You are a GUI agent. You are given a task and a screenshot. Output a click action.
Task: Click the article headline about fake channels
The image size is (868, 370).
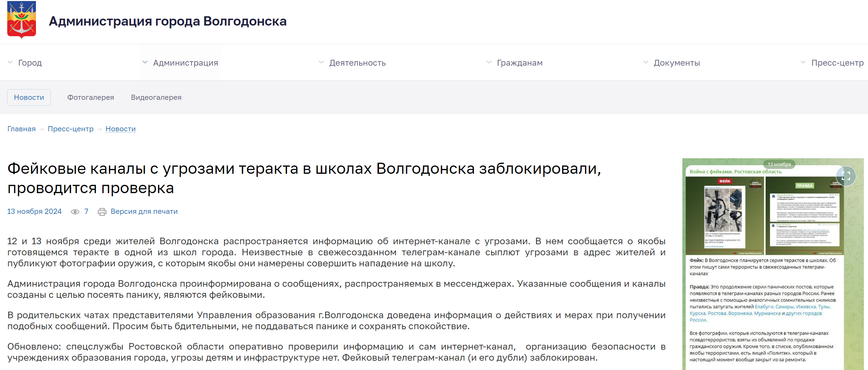pos(304,178)
